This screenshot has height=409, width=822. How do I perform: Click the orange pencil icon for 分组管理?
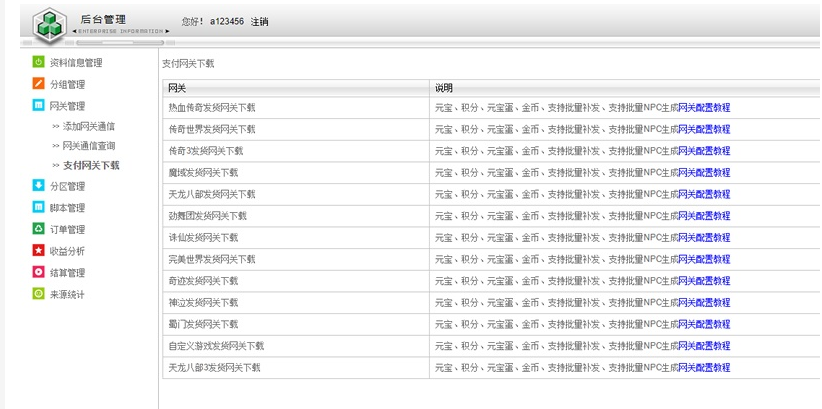[x=39, y=84]
